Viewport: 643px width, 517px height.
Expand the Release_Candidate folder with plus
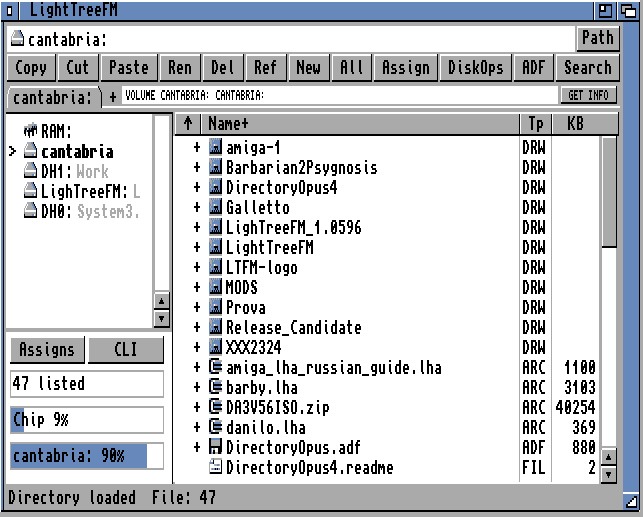pos(197,328)
